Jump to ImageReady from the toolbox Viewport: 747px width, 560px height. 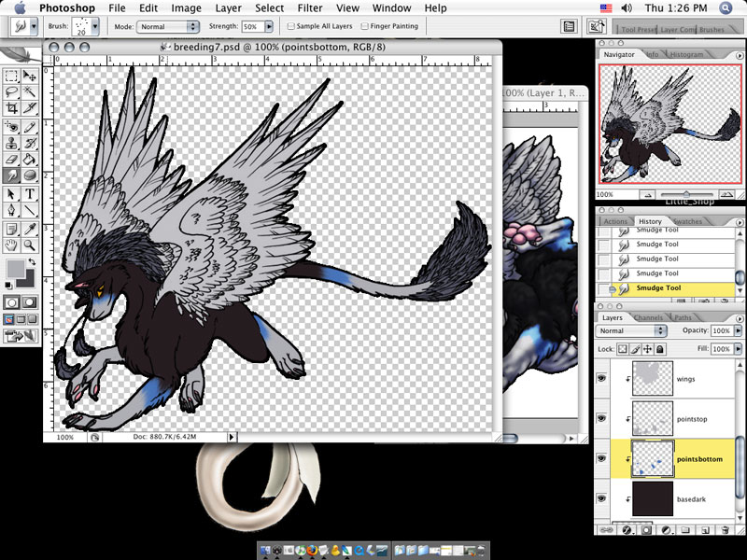click(21, 336)
